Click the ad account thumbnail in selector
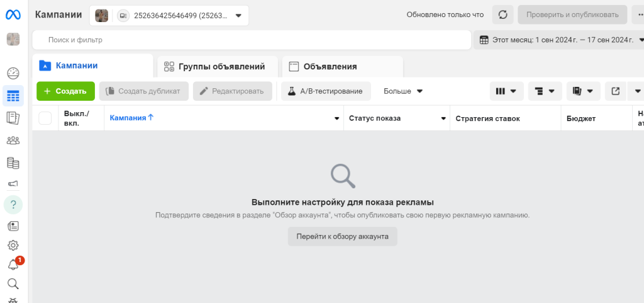This screenshot has height=303, width=644. 101,16
